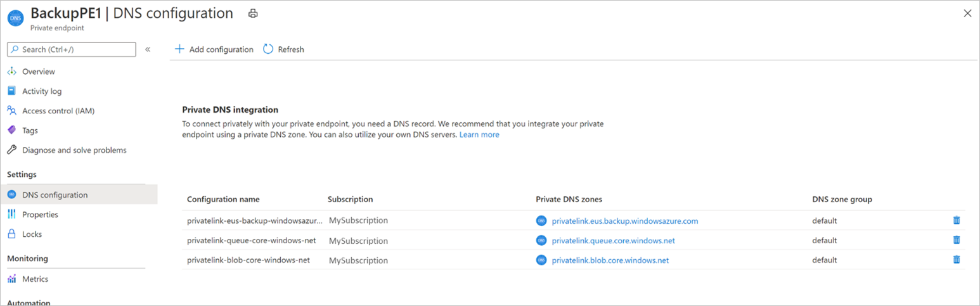Click the Activity log book icon
980x306 pixels.
(x=11, y=91)
